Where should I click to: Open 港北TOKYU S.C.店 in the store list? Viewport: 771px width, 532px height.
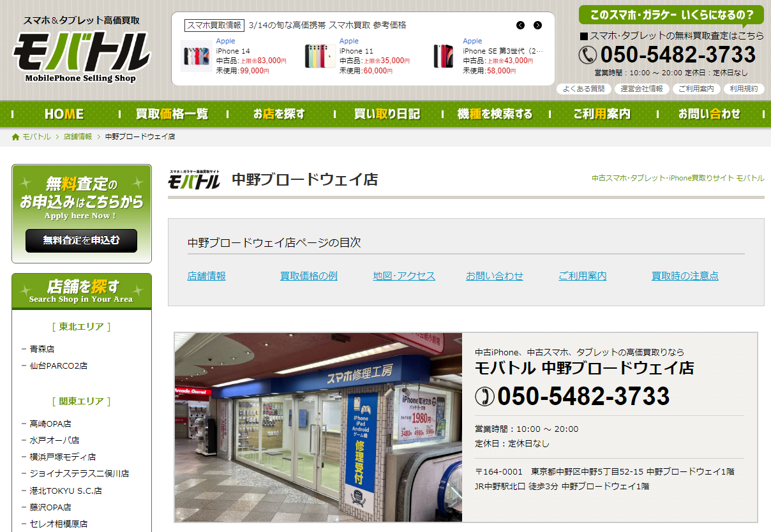66,491
